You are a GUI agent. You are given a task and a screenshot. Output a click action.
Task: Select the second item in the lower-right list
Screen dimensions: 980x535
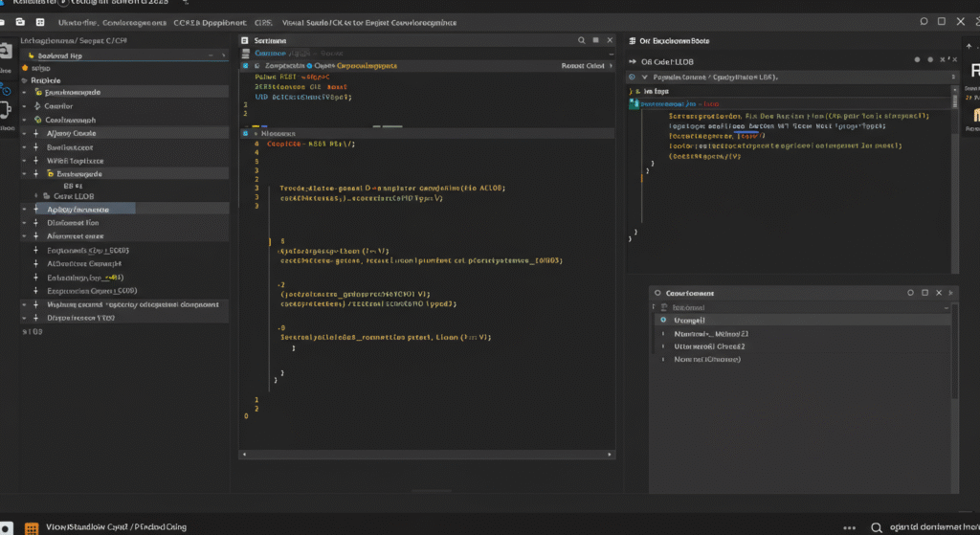[x=711, y=334]
